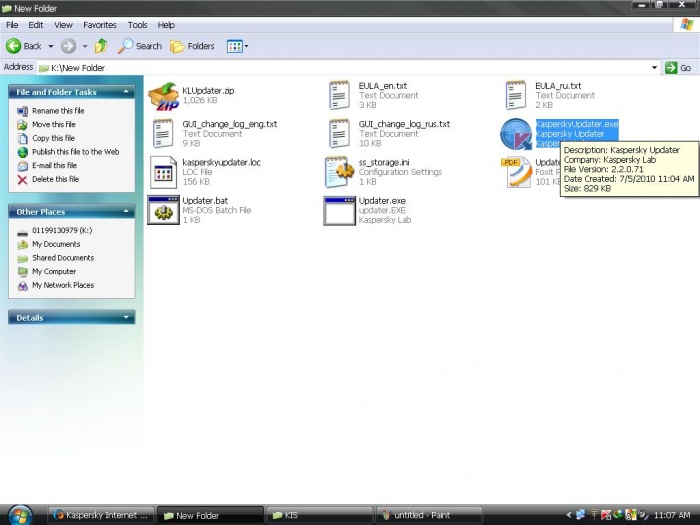The height and width of the screenshot is (525, 700).
Task: Go back with the Back arrow
Action: click(24, 46)
